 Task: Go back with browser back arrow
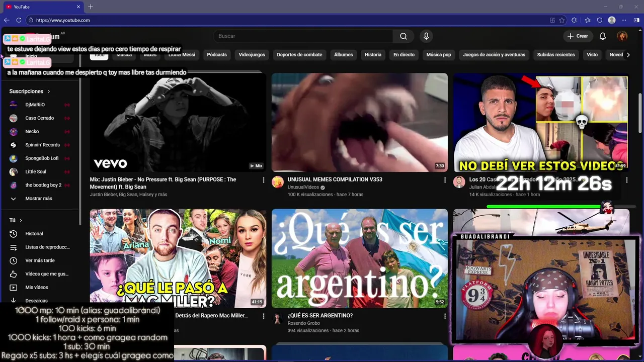tap(7, 20)
